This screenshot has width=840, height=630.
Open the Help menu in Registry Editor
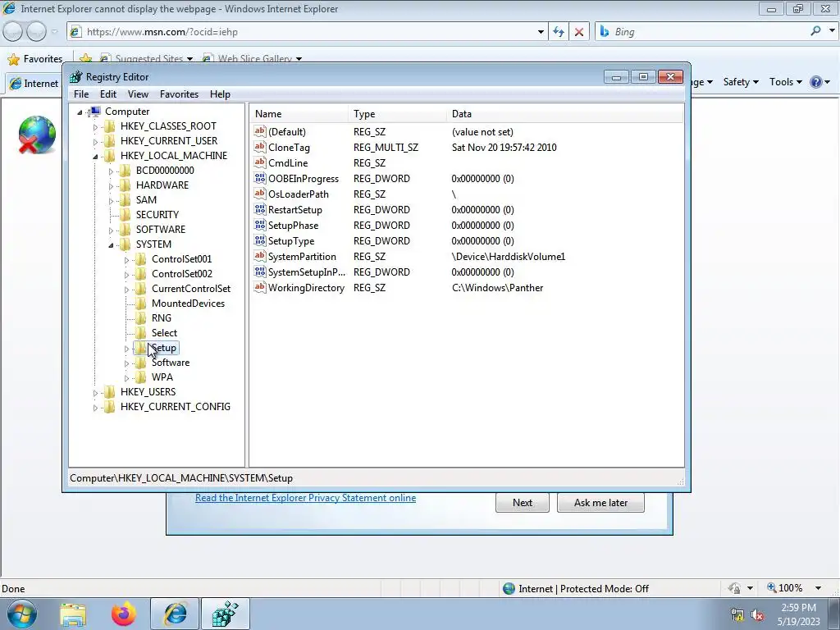(x=220, y=94)
